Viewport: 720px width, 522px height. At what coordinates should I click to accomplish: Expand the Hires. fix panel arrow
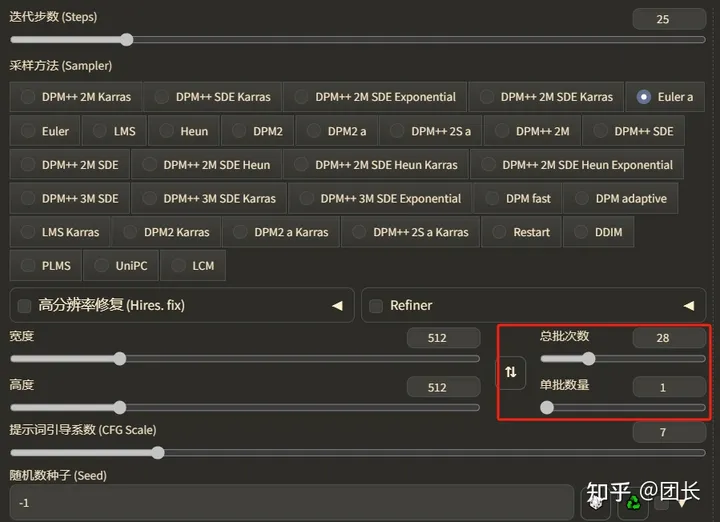338,306
